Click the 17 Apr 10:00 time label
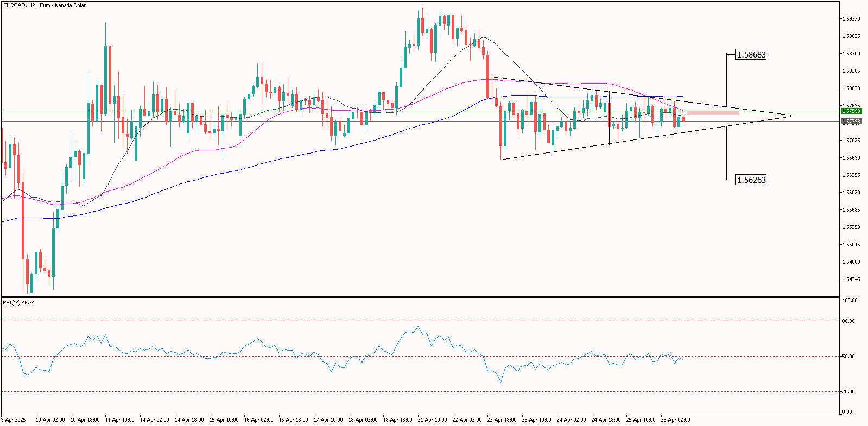This screenshot has height=426, width=868. point(328,420)
